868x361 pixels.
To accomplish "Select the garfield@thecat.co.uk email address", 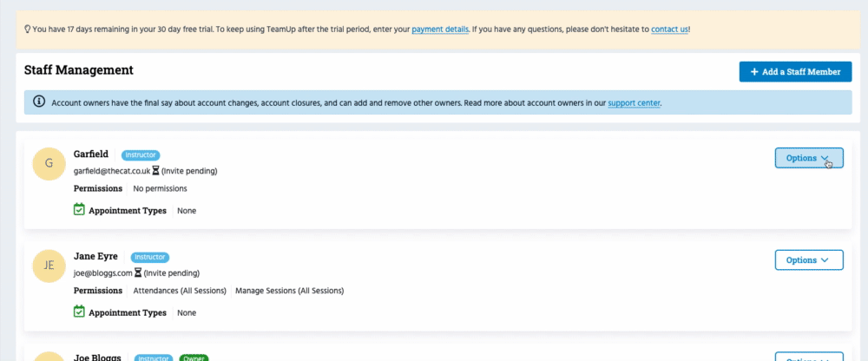I will point(112,171).
